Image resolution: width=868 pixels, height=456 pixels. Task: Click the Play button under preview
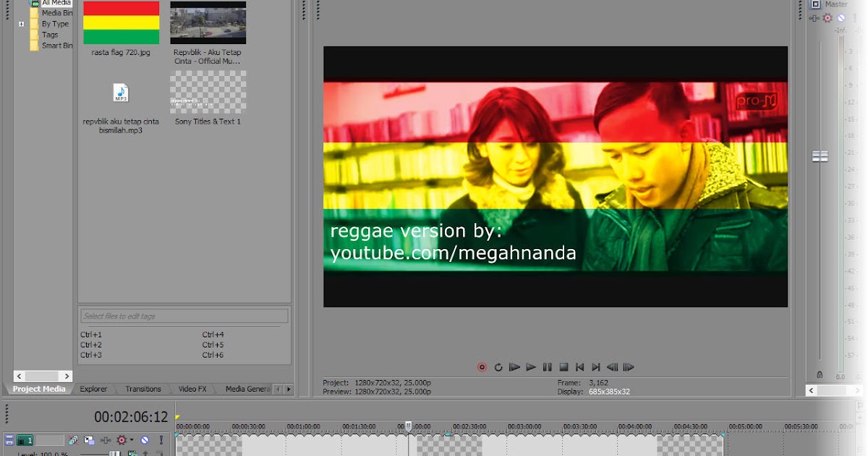coord(531,367)
